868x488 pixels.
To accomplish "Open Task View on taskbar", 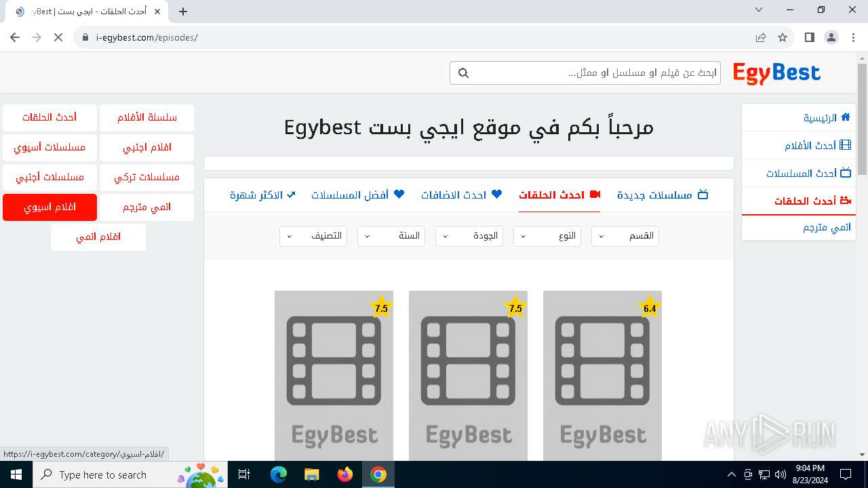I will (245, 474).
